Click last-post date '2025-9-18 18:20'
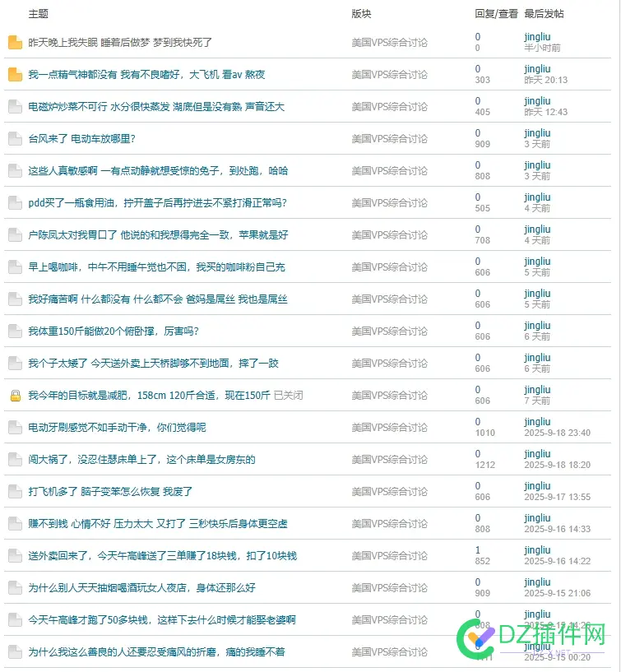 point(557,465)
